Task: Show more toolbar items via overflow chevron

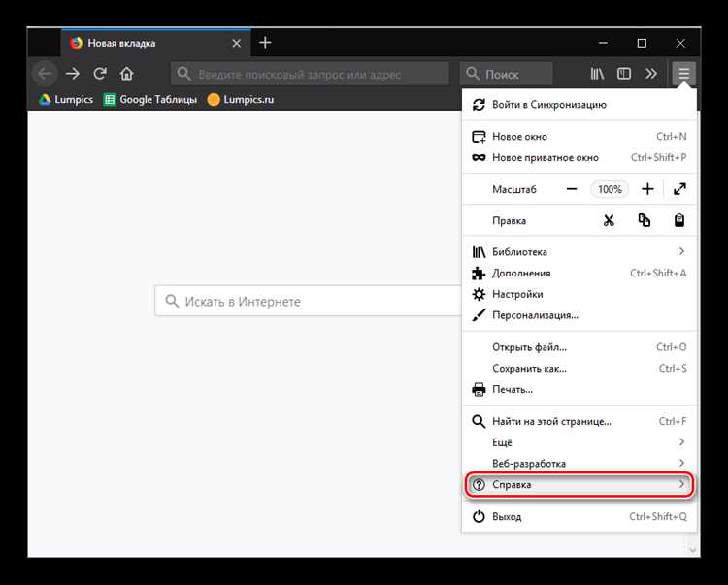Action: click(x=650, y=74)
